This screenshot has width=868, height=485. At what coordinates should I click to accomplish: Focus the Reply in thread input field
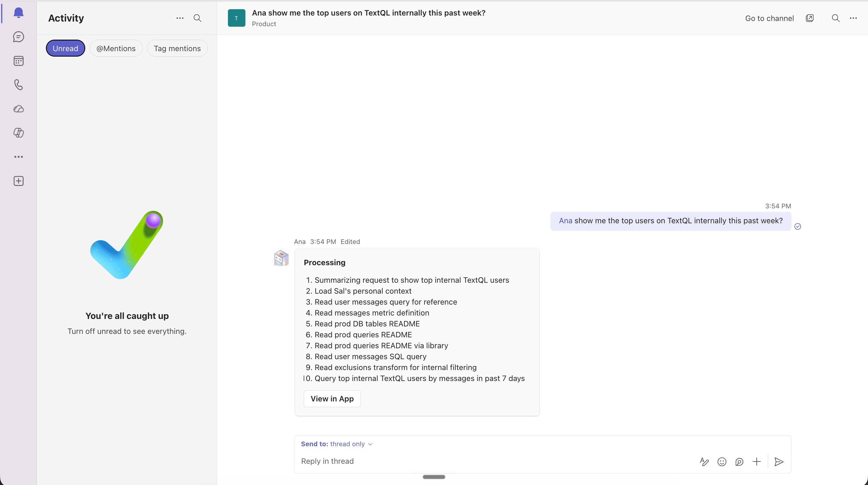point(495,461)
